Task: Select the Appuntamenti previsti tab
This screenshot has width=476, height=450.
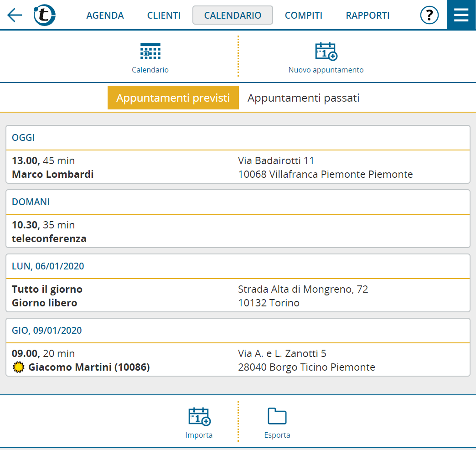Action: click(x=173, y=98)
